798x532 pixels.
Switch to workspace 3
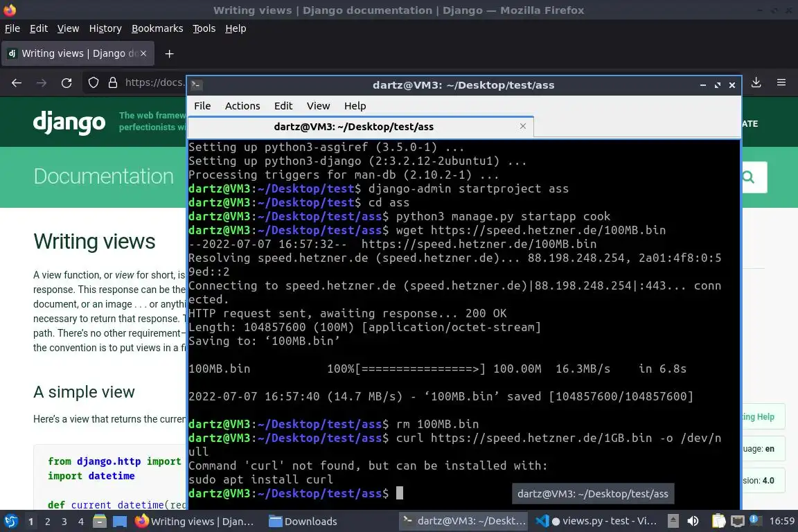[64, 522]
